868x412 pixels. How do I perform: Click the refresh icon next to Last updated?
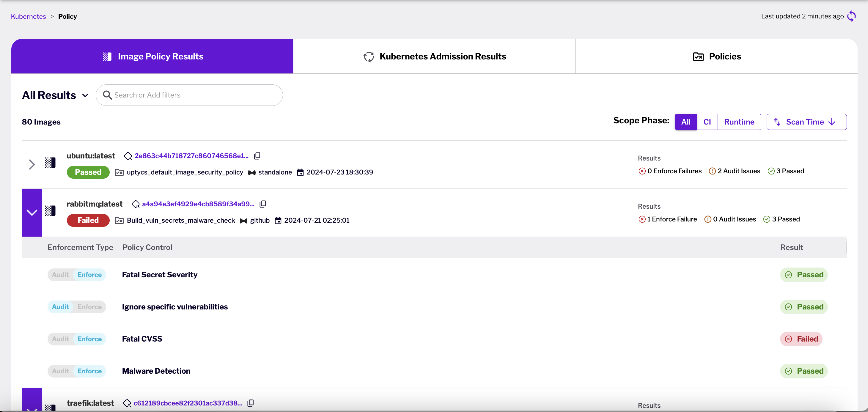(x=851, y=16)
